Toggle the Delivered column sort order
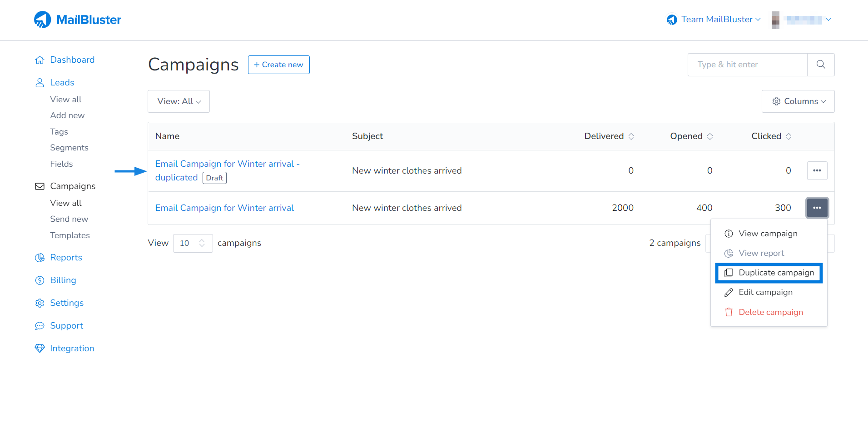868x429 pixels. tap(631, 136)
